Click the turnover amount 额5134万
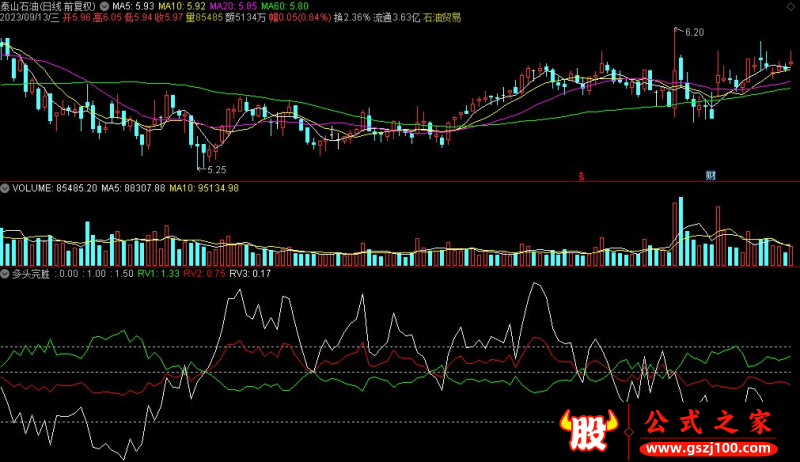This screenshot has height=462, width=800. click(245, 18)
